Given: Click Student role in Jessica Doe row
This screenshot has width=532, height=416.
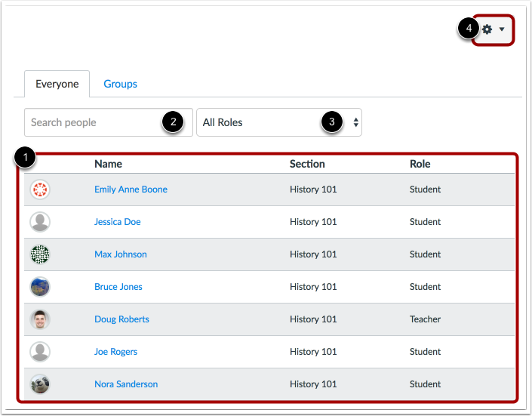Looking at the screenshot, I should [x=425, y=222].
